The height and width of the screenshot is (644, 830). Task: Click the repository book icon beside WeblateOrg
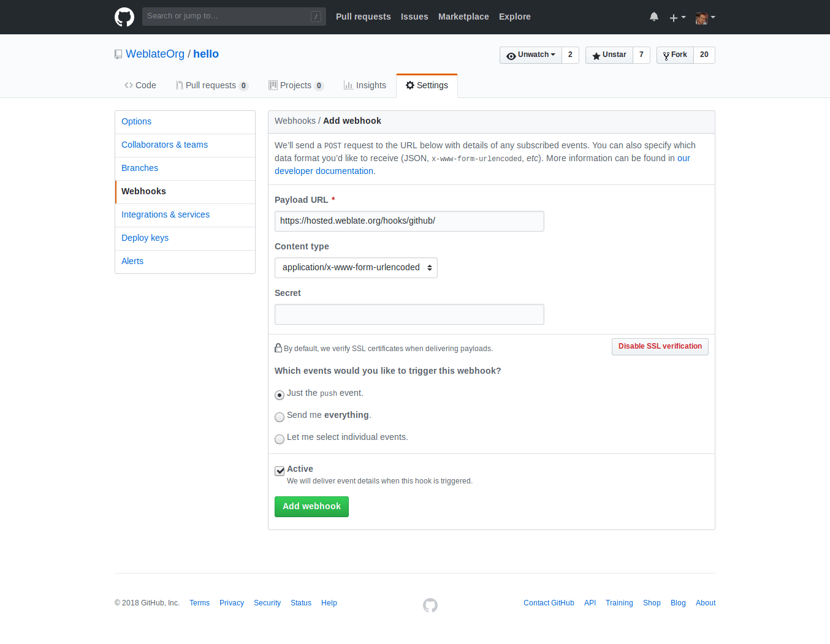tap(118, 54)
